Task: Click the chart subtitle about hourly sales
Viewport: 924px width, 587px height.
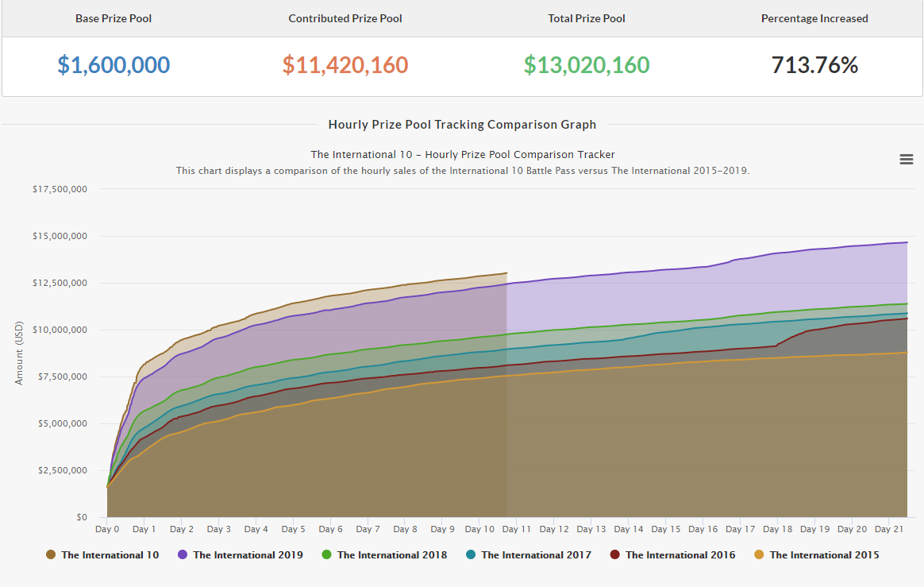Action: pyautogui.click(x=463, y=171)
